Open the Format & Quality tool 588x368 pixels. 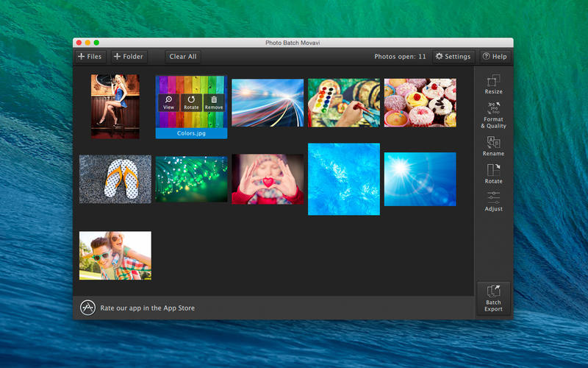pos(493,116)
